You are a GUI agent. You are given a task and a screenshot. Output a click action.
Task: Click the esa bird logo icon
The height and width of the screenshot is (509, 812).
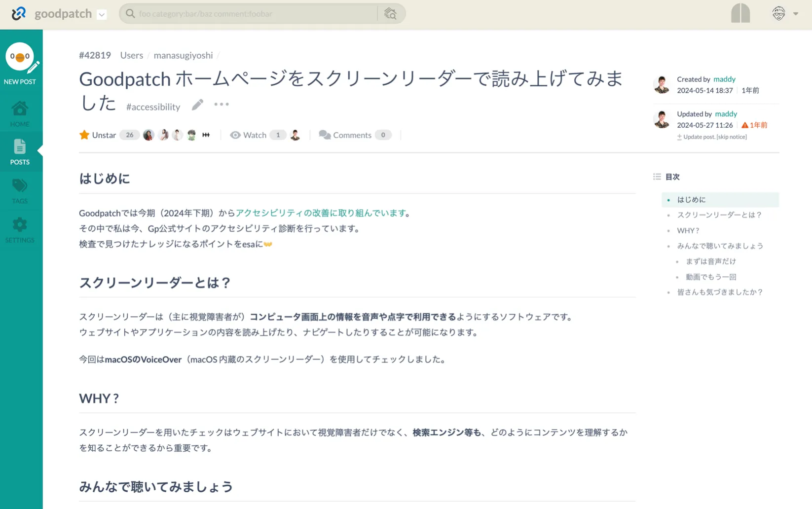[18, 13]
